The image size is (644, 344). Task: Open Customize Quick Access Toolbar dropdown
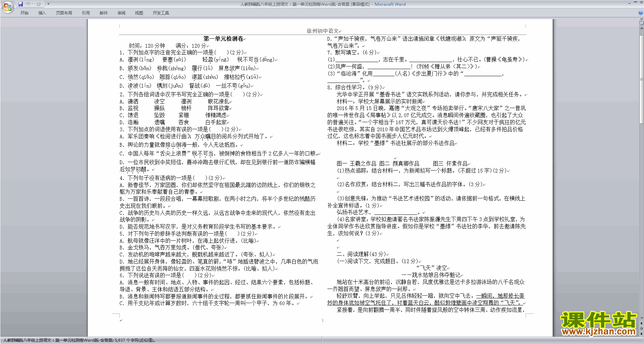point(48,4)
